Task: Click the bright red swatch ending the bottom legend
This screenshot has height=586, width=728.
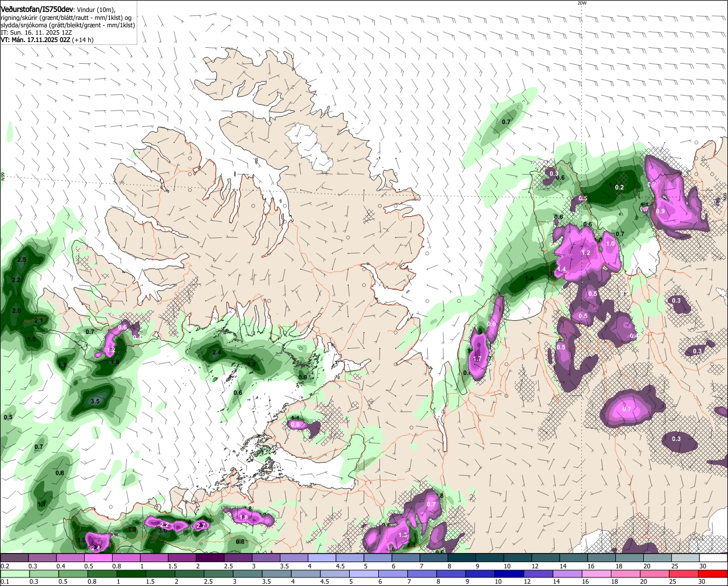Action: pyautogui.click(x=713, y=573)
